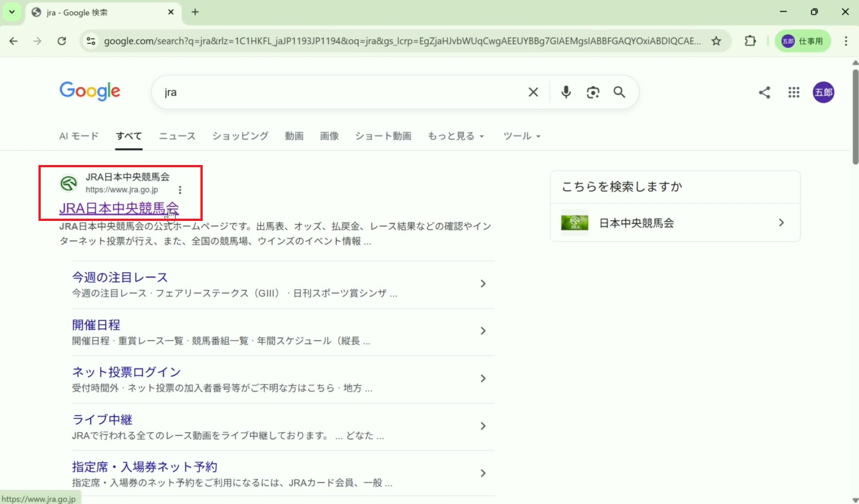Screen dimensions: 859x504
Task: Click the share icon near apps grid
Action: coord(765,93)
